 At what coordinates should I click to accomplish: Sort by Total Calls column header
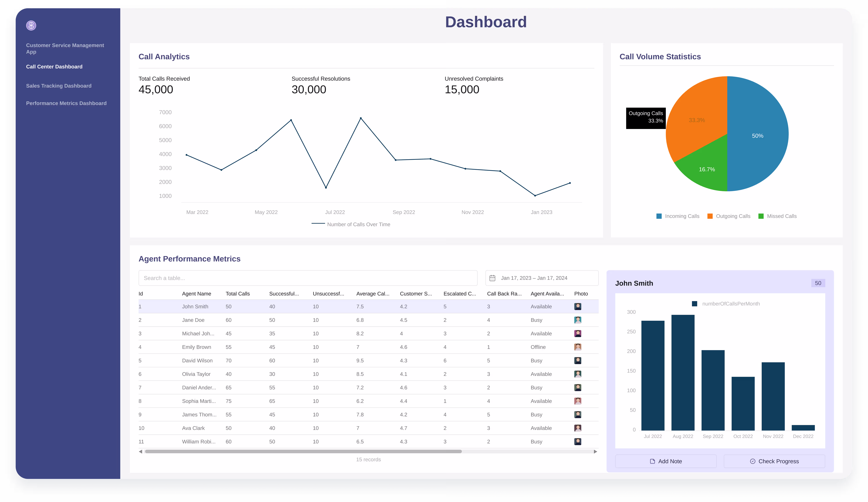click(x=237, y=294)
